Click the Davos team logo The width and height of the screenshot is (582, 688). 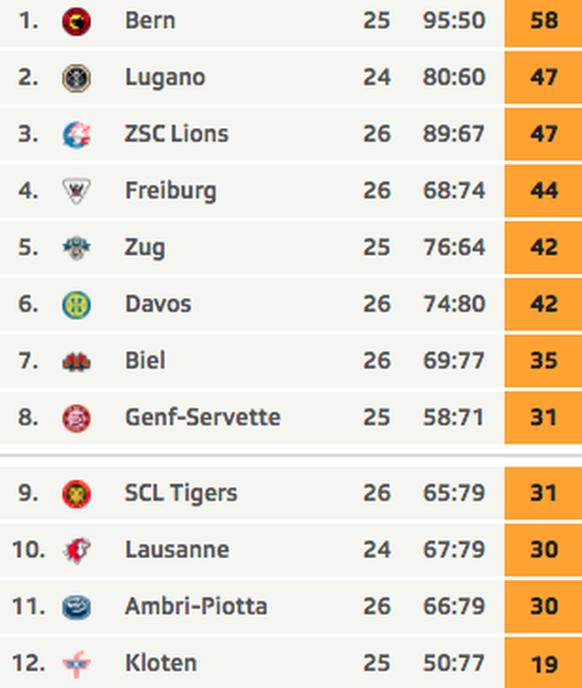(76, 305)
